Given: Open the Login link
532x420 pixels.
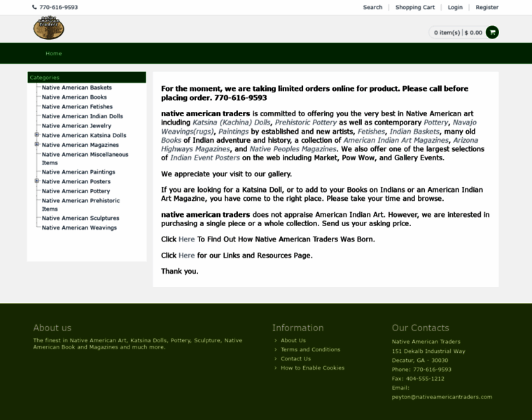Looking at the screenshot, I should point(455,7).
